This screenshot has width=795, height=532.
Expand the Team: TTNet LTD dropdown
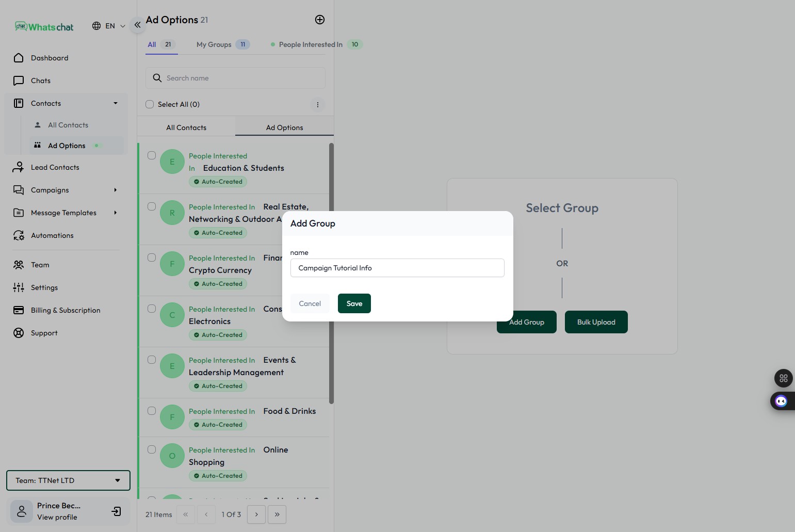coord(68,480)
